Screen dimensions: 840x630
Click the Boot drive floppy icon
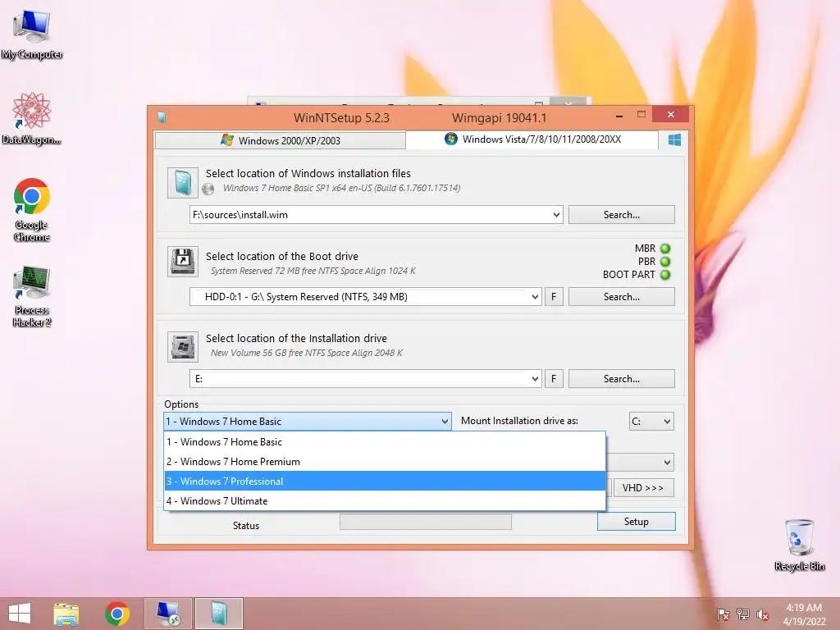(182, 262)
